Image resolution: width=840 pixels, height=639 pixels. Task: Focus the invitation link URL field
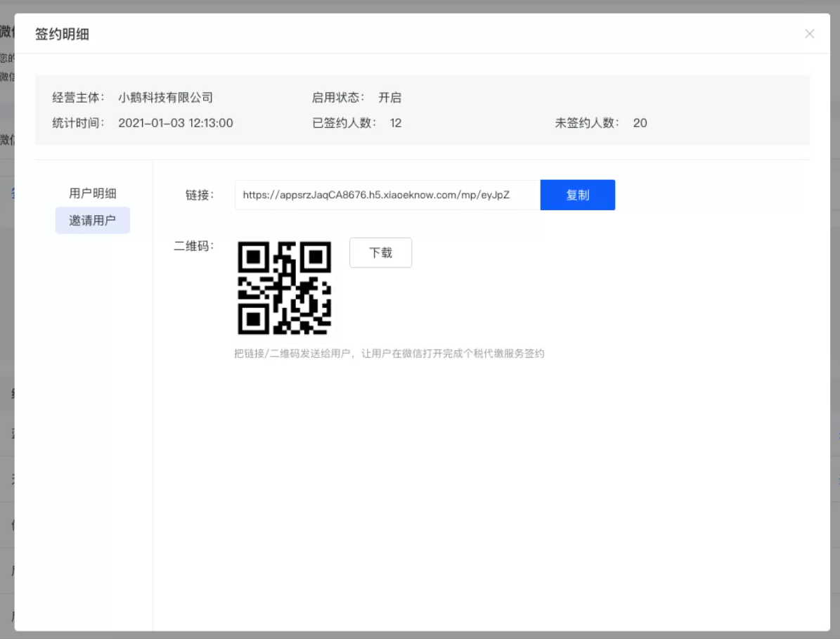[387, 195]
